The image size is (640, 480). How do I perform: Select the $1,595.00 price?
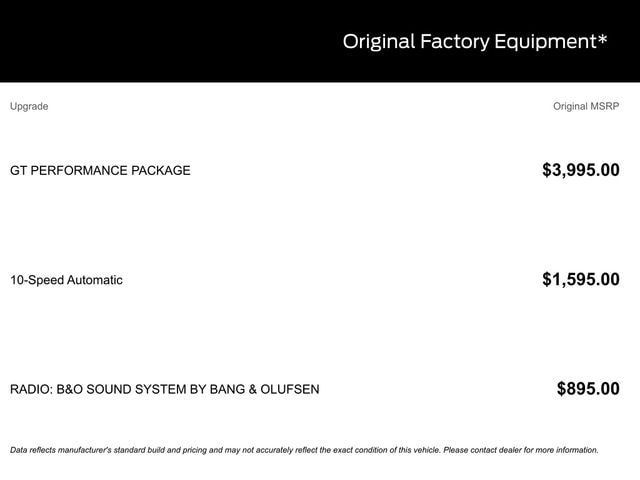coord(580,280)
